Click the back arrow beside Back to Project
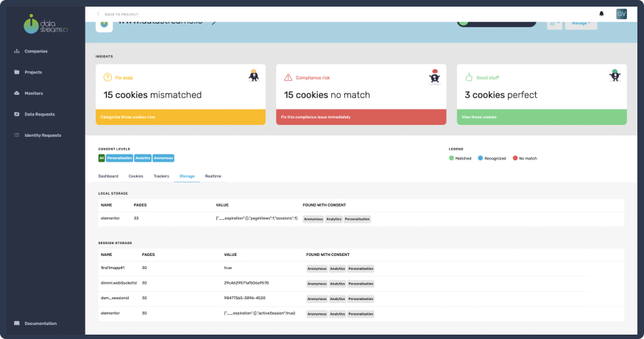 tap(98, 14)
